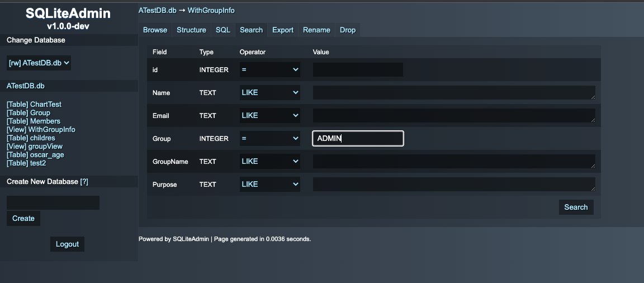Viewport: 644px width, 283px height.
Task: Focus the Email value text field
Action: pyautogui.click(x=453, y=116)
